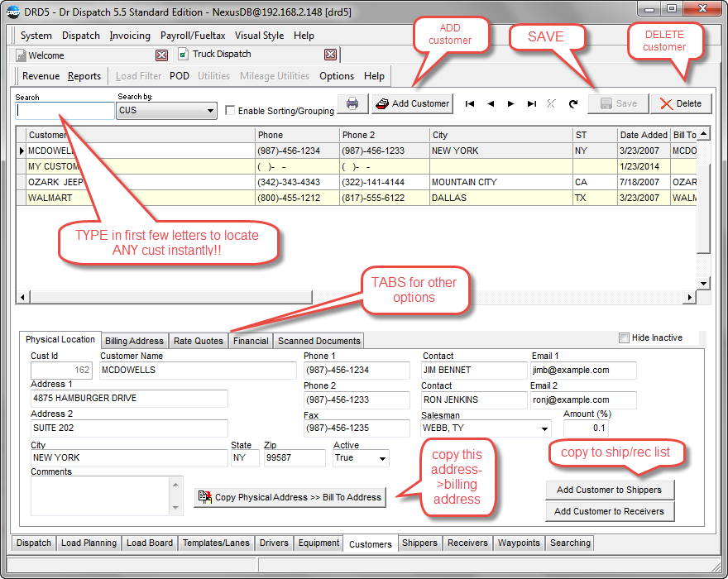The width and height of the screenshot is (728, 579).
Task: Open the Options menu
Action: (x=337, y=76)
